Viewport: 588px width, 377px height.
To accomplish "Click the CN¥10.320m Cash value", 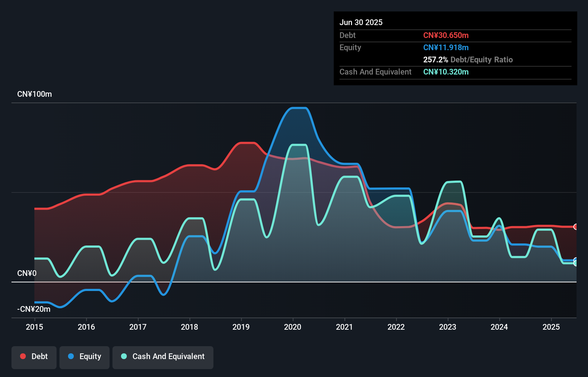I will pos(446,72).
